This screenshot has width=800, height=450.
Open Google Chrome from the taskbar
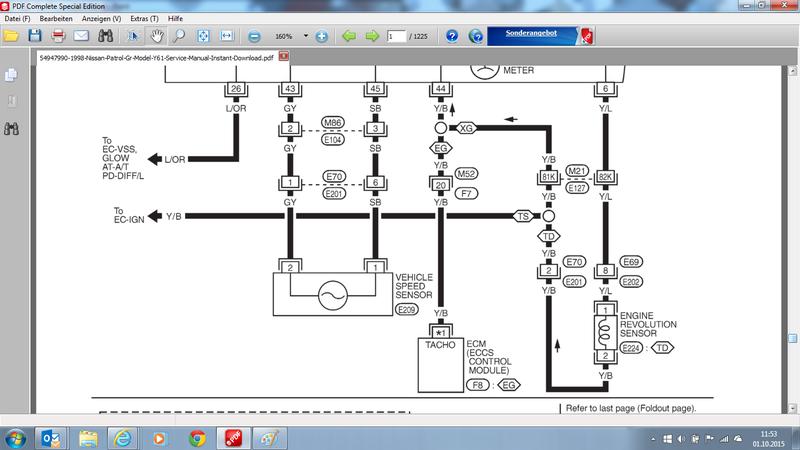pos(197,437)
